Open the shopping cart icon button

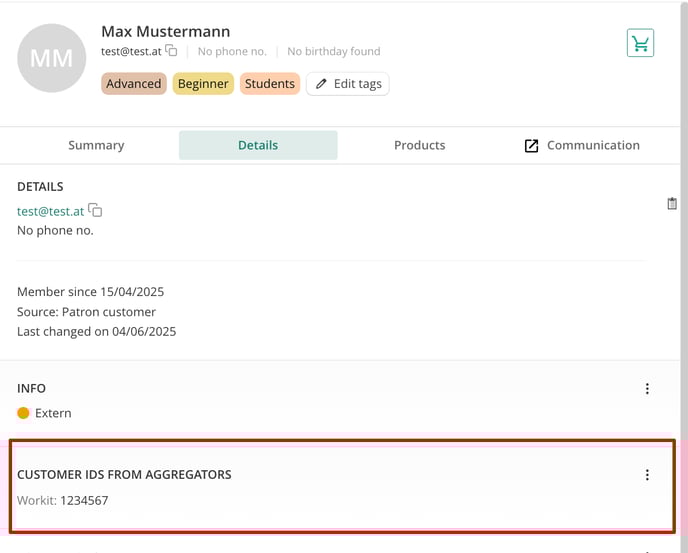click(640, 43)
